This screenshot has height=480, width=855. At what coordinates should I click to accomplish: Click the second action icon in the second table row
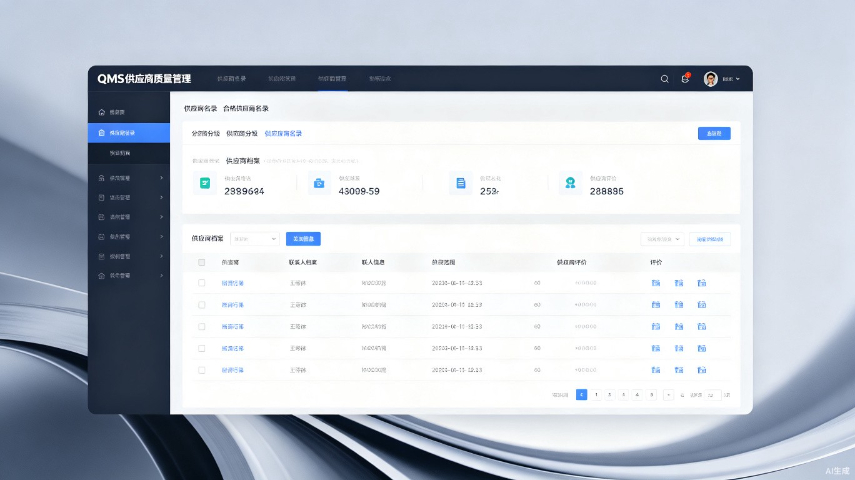click(x=679, y=304)
